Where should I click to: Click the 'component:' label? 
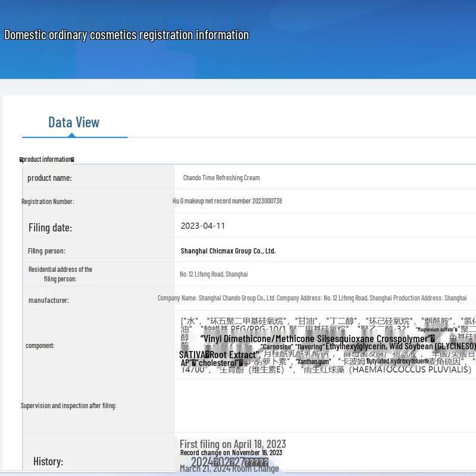click(x=40, y=346)
